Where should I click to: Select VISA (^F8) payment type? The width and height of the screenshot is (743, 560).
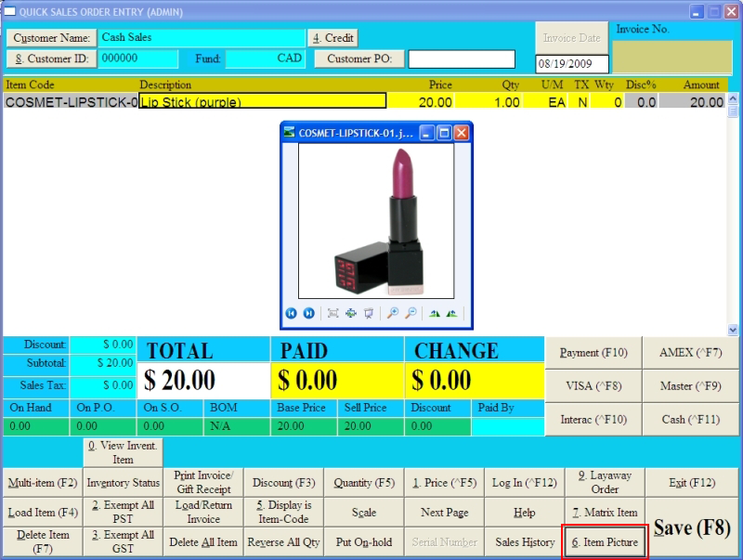coord(593,386)
